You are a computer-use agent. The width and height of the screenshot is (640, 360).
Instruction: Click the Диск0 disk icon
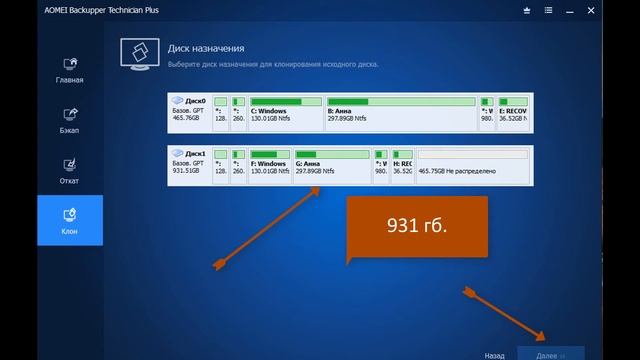pyautogui.click(x=177, y=100)
